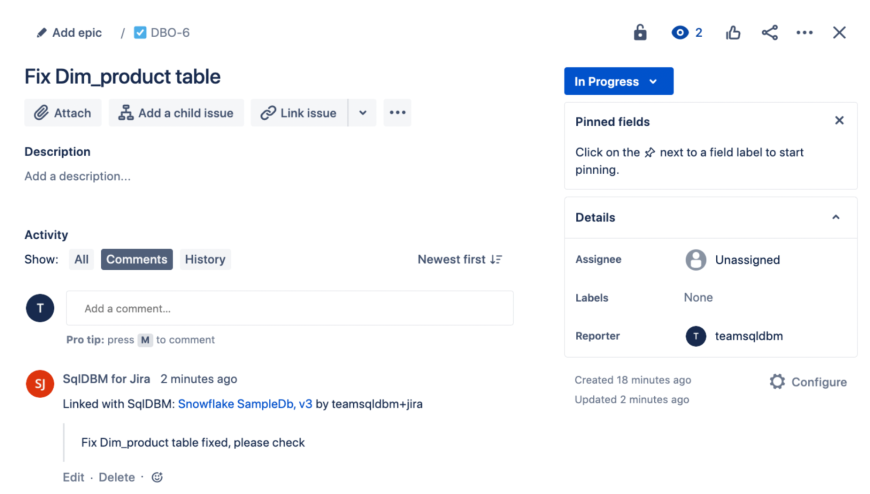Toggle Newest first sort order
The width and height of the screenshot is (870, 494).
click(x=459, y=259)
